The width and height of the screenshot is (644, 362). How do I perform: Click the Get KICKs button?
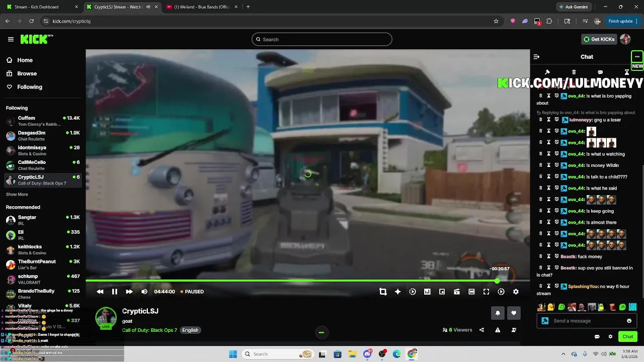[598, 39]
